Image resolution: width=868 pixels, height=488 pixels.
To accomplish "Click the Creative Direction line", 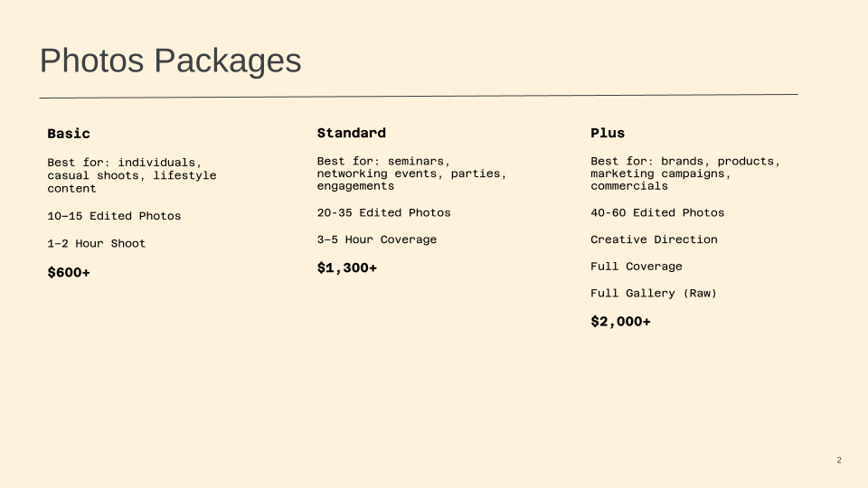I will [654, 239].
